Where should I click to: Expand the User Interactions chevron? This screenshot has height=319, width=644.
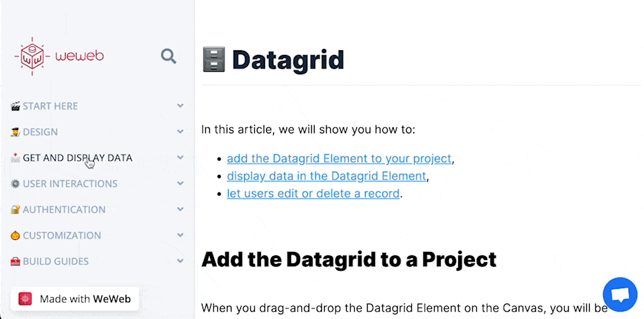pyautogui.click(x=180, y=184)
